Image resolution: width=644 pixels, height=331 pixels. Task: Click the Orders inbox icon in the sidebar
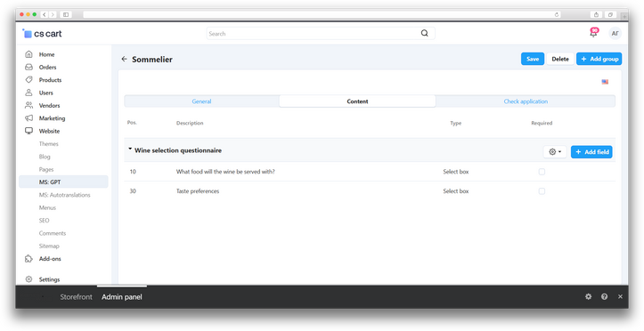point(29,67)
